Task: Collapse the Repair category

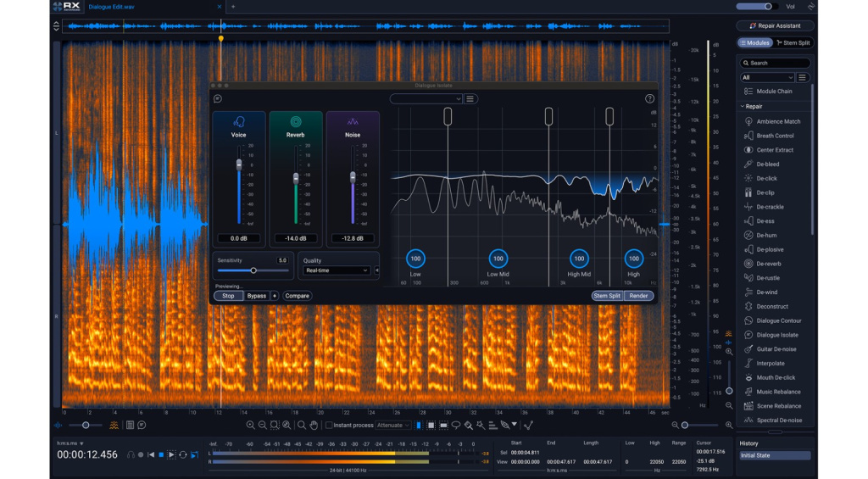Action: point(743,107)
